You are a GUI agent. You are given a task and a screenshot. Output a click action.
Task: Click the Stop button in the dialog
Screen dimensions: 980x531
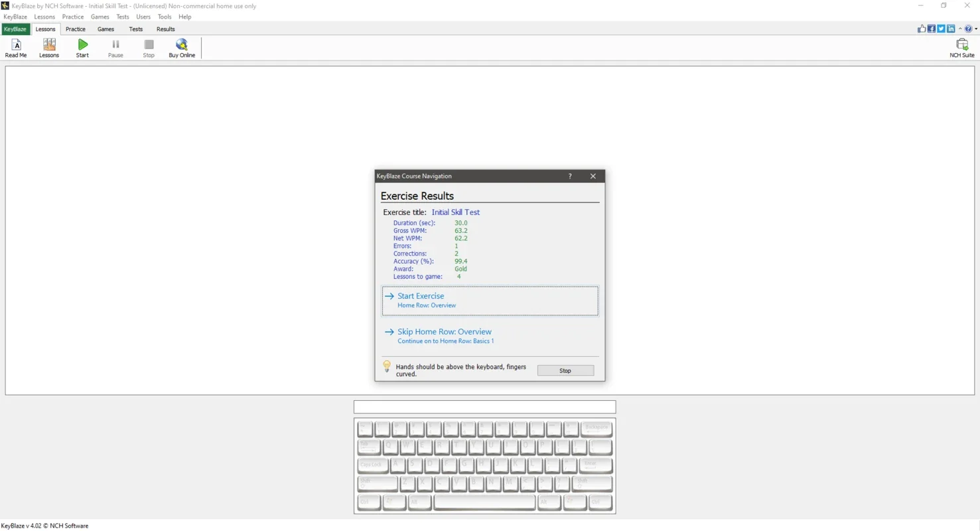[x=565, y=370]
